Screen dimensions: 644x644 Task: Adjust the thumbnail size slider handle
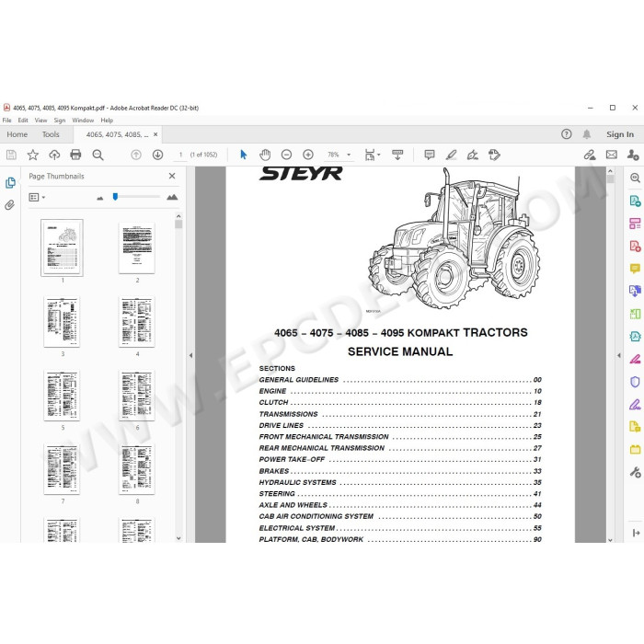click(115, 197)
